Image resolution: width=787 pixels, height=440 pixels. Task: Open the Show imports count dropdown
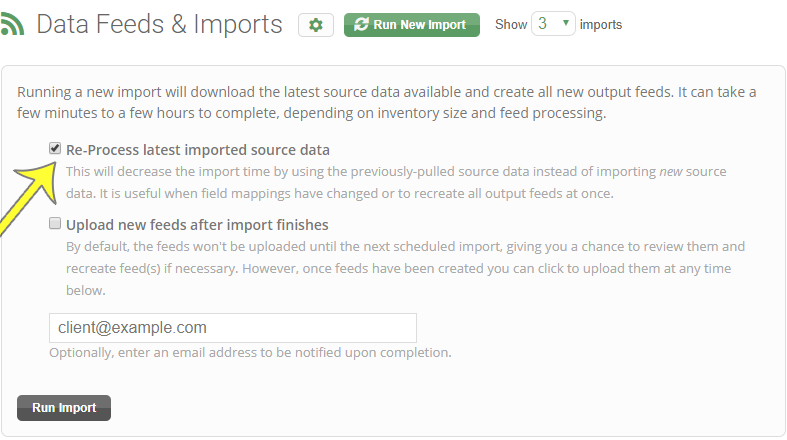[x=553, y=24]
